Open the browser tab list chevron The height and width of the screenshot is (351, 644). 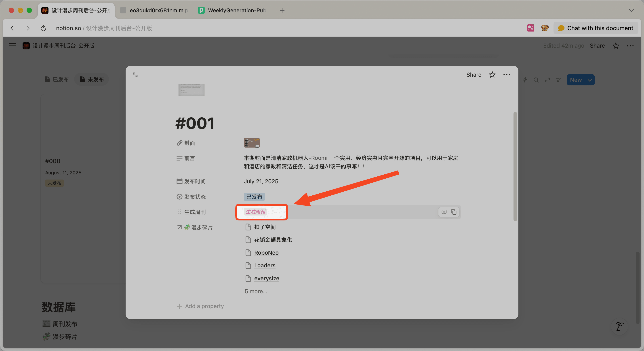(631, 10)
